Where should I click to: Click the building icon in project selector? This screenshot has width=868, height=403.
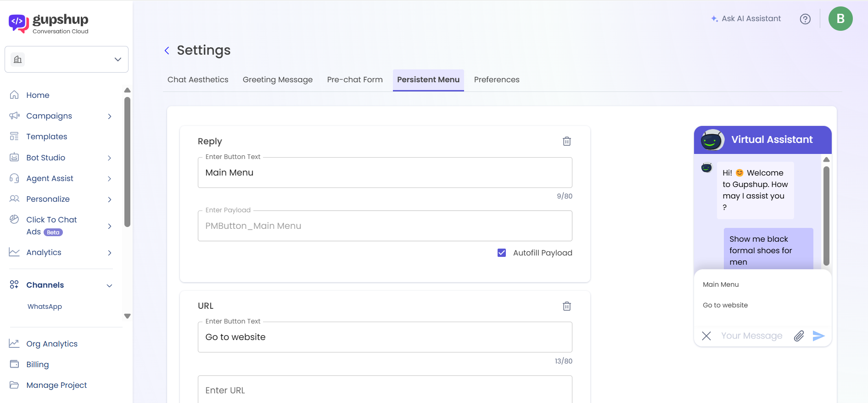(x=18, y=59)
